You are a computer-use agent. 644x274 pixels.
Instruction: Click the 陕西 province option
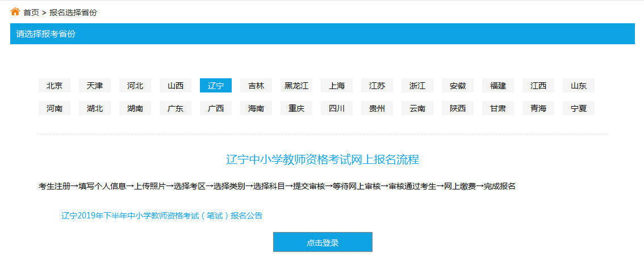coord(458,108)
